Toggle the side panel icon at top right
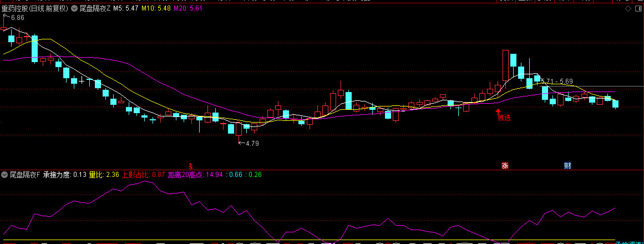 pyautogui.click(x=638, y=9)
